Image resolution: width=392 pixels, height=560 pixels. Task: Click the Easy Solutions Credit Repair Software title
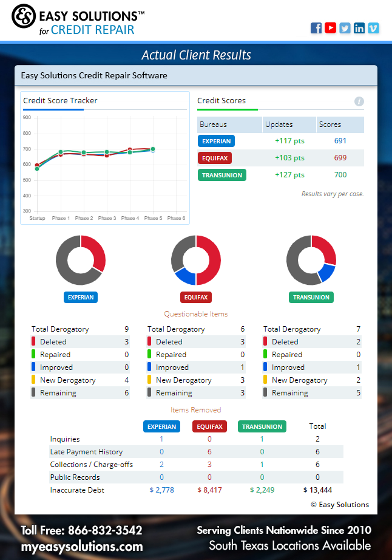(x=94, y=75)
